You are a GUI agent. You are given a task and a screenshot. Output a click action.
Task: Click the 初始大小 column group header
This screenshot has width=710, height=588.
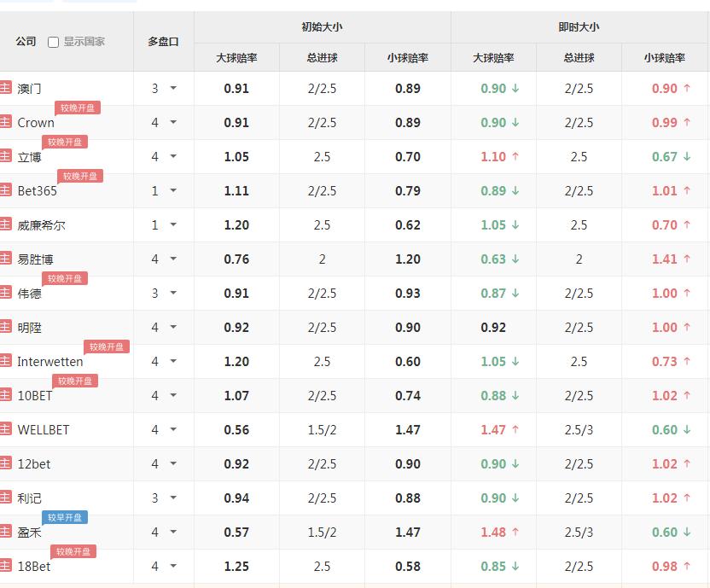point(322,27)
